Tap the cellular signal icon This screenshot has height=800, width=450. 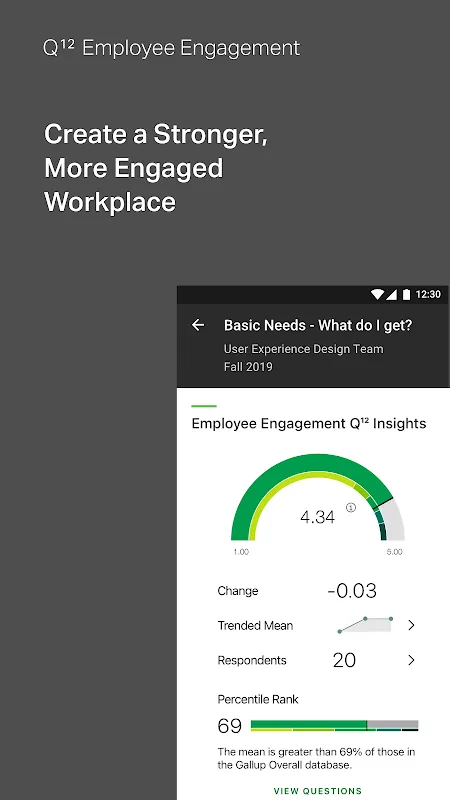pyautogui.click(x=391, y=294)
